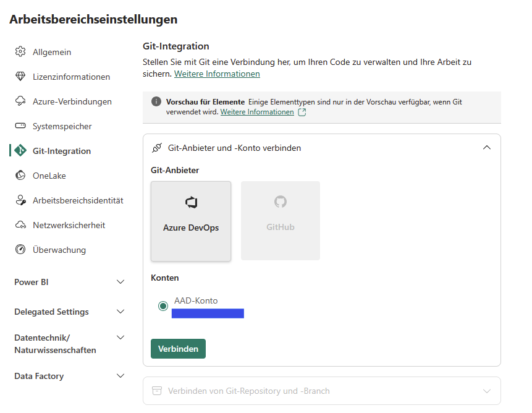
Task: Click the Allgemein gear icon
Action: pos(20,51)
